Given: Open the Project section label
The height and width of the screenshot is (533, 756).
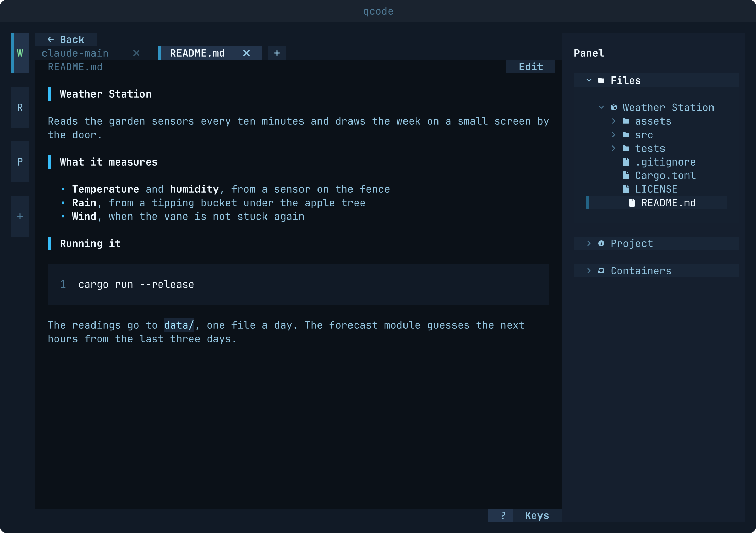Looking at the screenshot, I should pyautogui.click(x=632, y=243).
